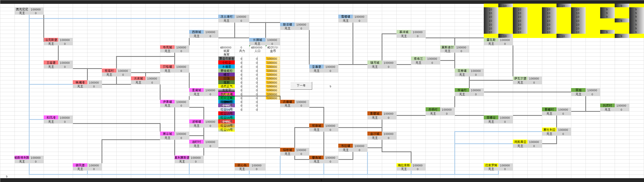Image resolution: width=644 pixels, height=182 pixels.
Task: Select the 索希兰 city cell
Action: [x=418, y=59]
